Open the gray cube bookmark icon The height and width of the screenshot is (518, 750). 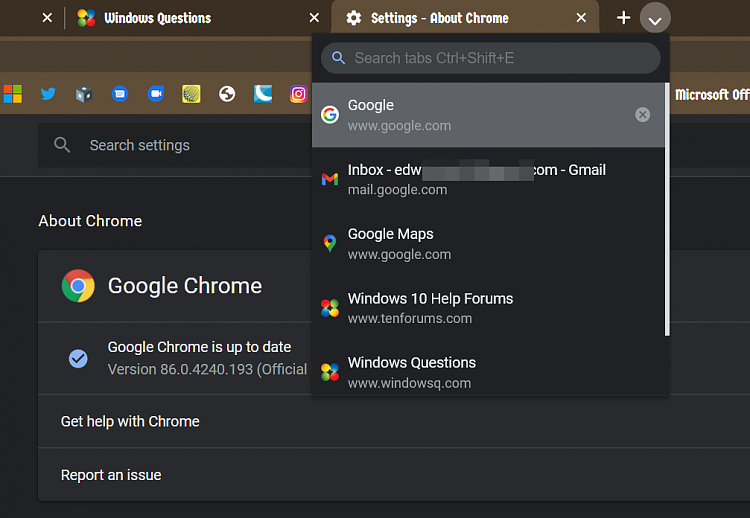pyautogui.click(x=84, y=94)
